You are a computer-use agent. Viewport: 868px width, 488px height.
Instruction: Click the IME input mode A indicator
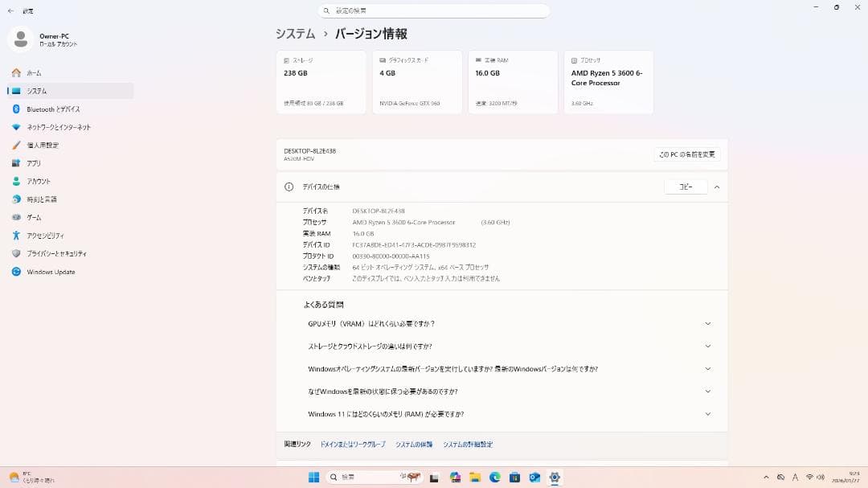pyautogui.click(x=796, y=478)
